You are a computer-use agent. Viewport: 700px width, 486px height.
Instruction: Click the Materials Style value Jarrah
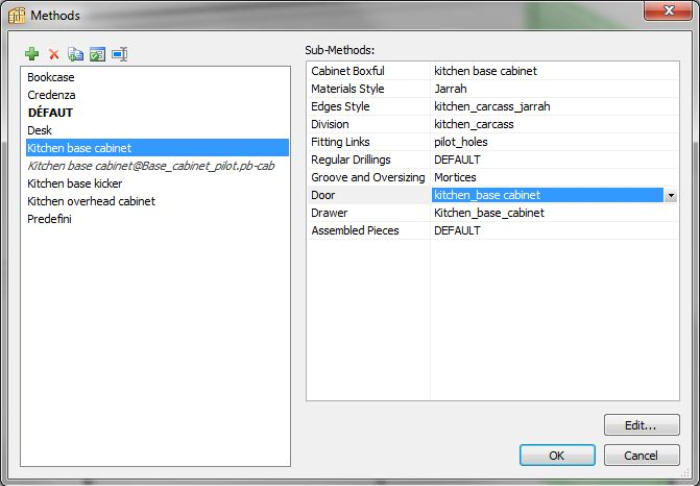click(451, 89)
